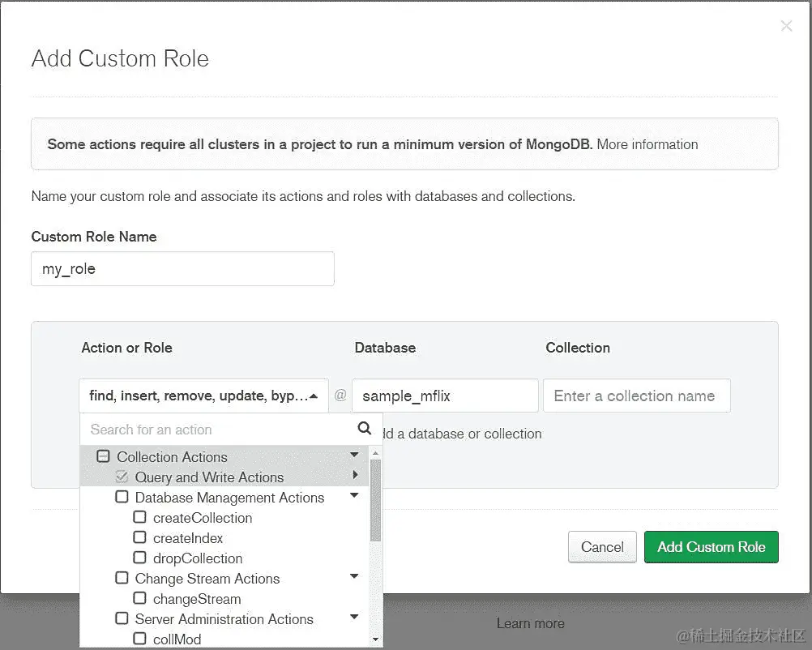812x650 pixels.
Task: Enable the createIndex checkbox
Action: click(139, 537)
